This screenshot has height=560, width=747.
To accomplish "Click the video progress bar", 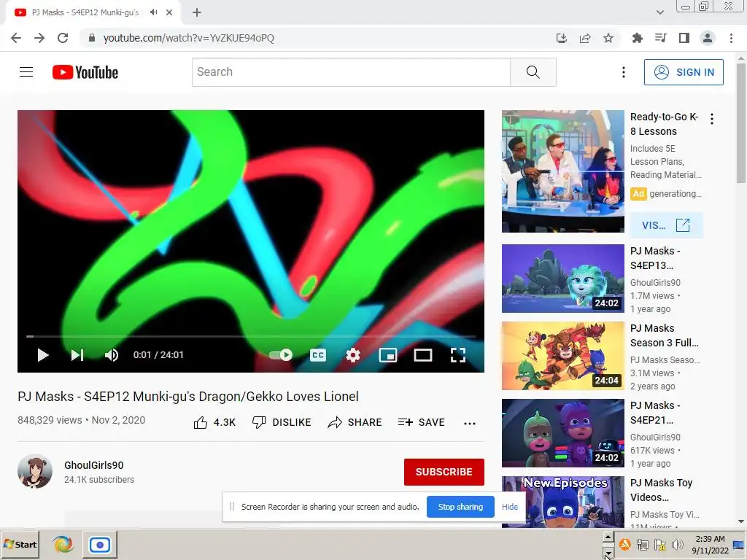I will click(251, 336).
